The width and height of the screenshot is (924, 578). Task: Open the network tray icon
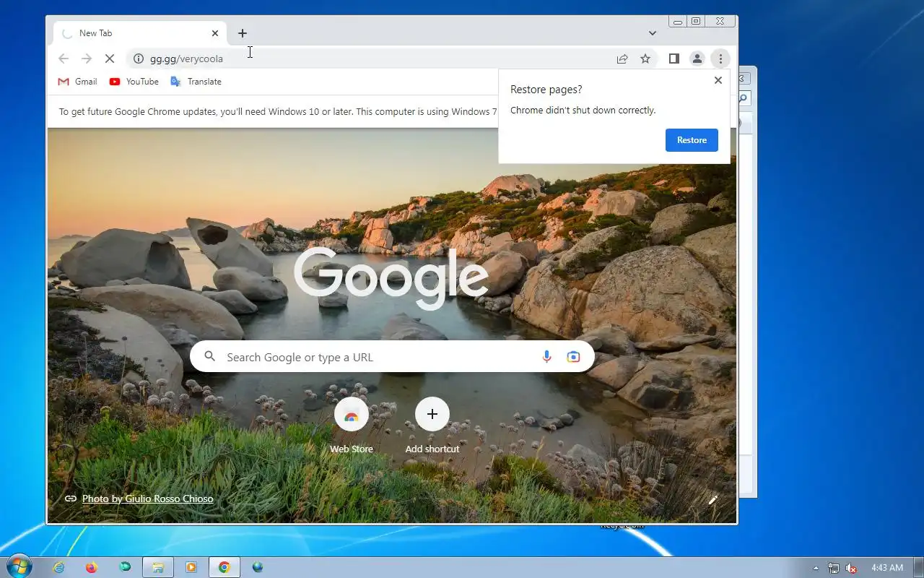click(x=834, y=569)
